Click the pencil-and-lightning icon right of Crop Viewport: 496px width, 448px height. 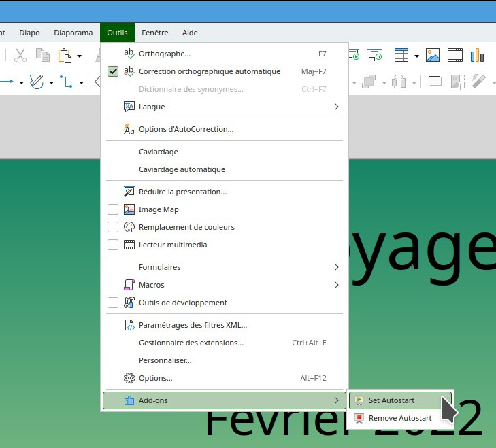click(478, 81)
